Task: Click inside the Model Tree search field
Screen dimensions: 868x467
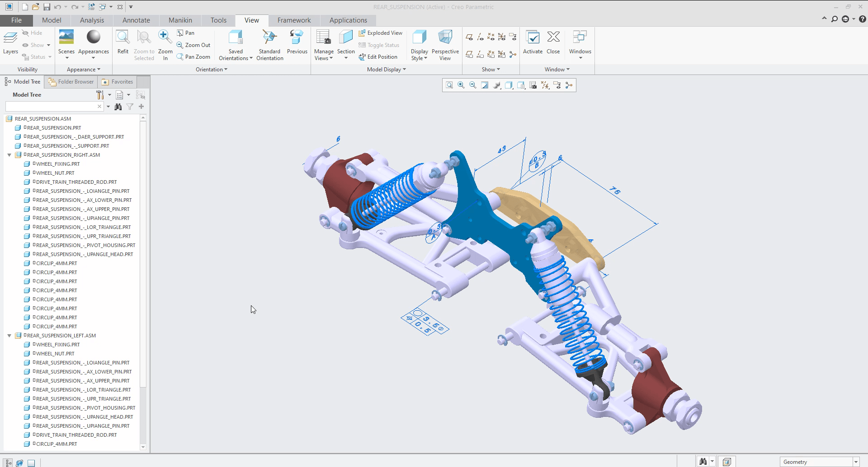Action: point(52,106)
